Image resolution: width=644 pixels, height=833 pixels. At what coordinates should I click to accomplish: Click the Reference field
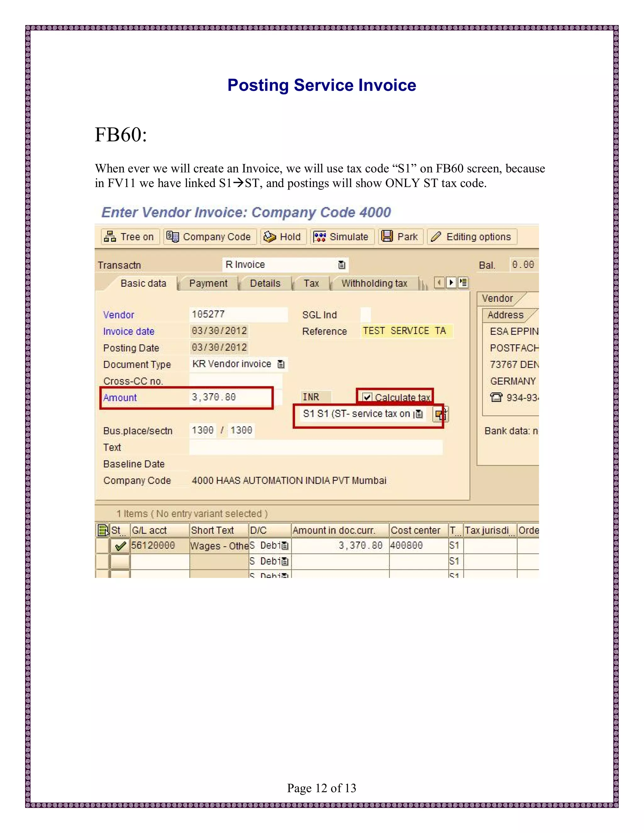407,331
